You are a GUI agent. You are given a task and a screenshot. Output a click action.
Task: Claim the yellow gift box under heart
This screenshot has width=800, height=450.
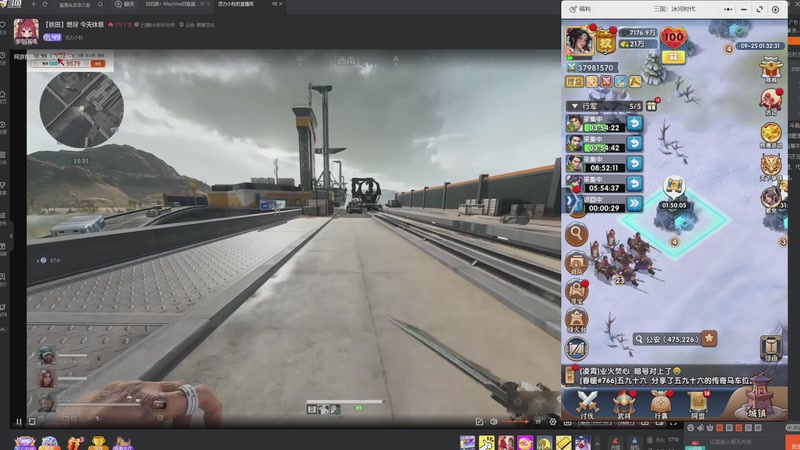pyautogui.click(x=673, y=57)
